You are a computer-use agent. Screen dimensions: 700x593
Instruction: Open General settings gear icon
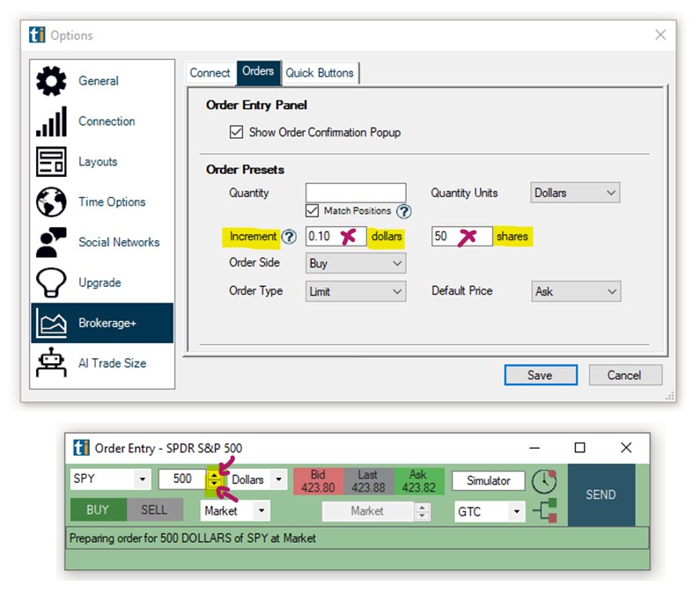click(x=51, y=81)
